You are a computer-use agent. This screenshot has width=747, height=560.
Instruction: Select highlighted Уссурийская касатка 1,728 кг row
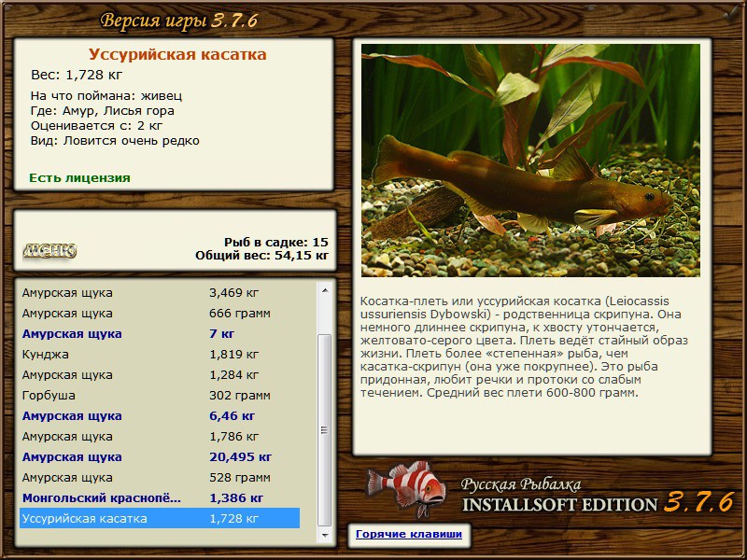point(160,518)
